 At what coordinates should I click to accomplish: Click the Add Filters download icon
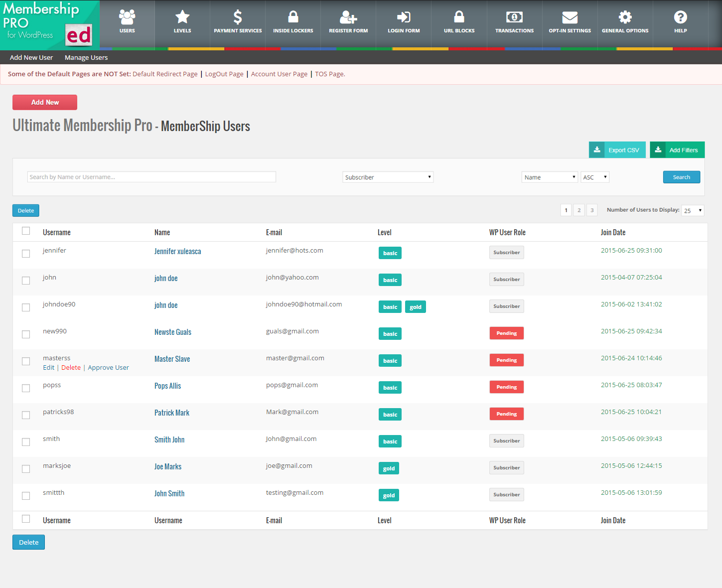point(658,149)
